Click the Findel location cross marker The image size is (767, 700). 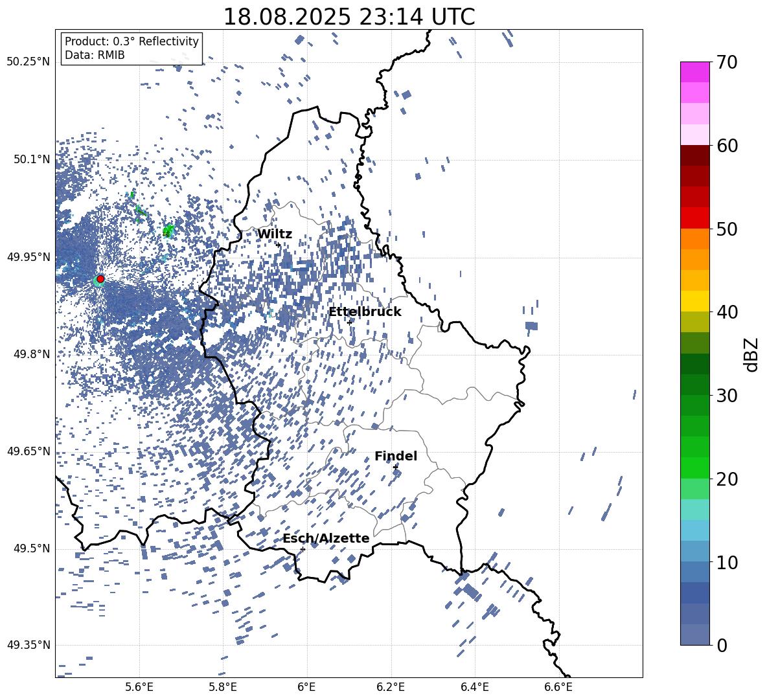[395, 467]
